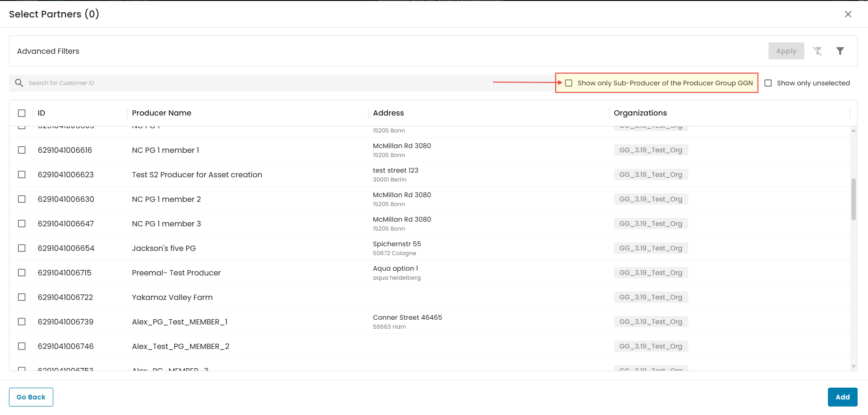The width and height of the screenshot is (868, 415).
Task: Click ID 6291041006623
Action: [x=66, y=174]
